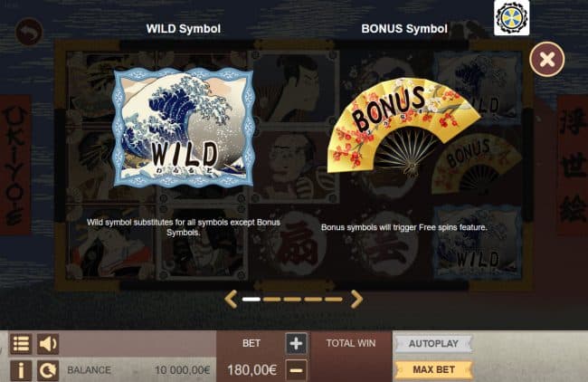Click the back arrow circle icon
The width and height of the screenshot is (588, 382).
29,32
